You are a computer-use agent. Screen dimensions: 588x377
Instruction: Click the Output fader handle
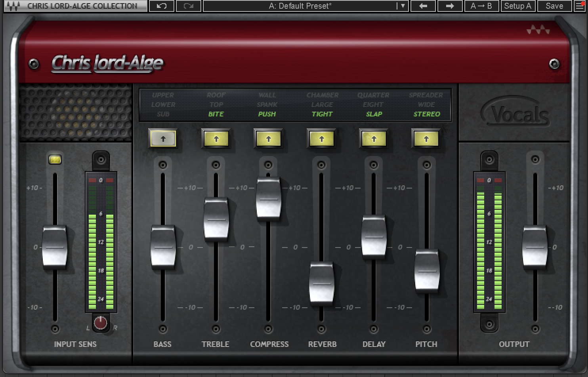click(535, 247)
